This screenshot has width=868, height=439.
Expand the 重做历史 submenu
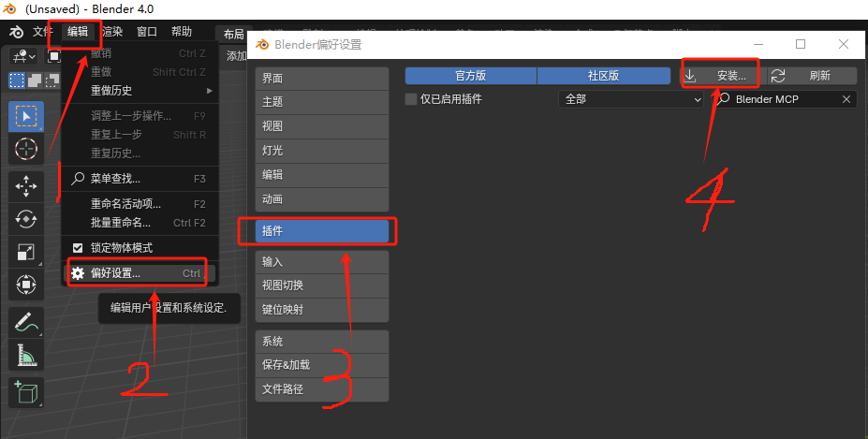tap(140, 90)
